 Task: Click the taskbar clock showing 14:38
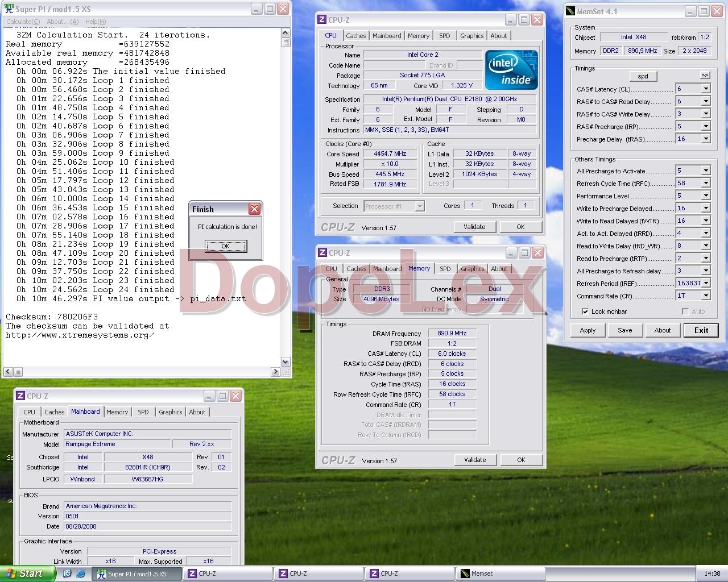tap(712, 574)
